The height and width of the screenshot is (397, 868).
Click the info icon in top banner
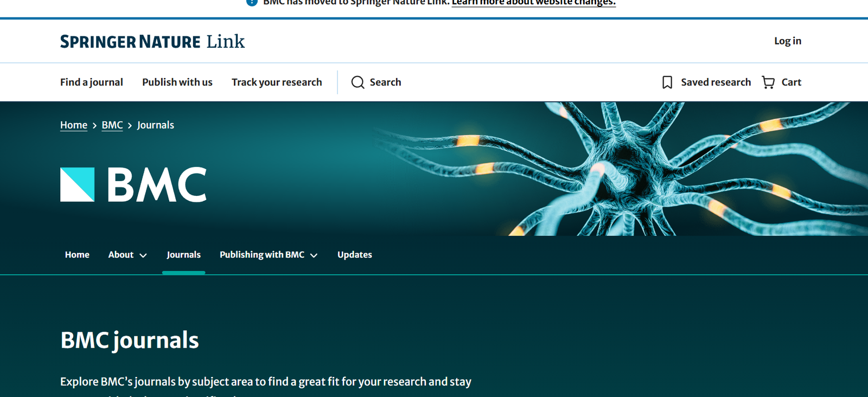[252, 2]
